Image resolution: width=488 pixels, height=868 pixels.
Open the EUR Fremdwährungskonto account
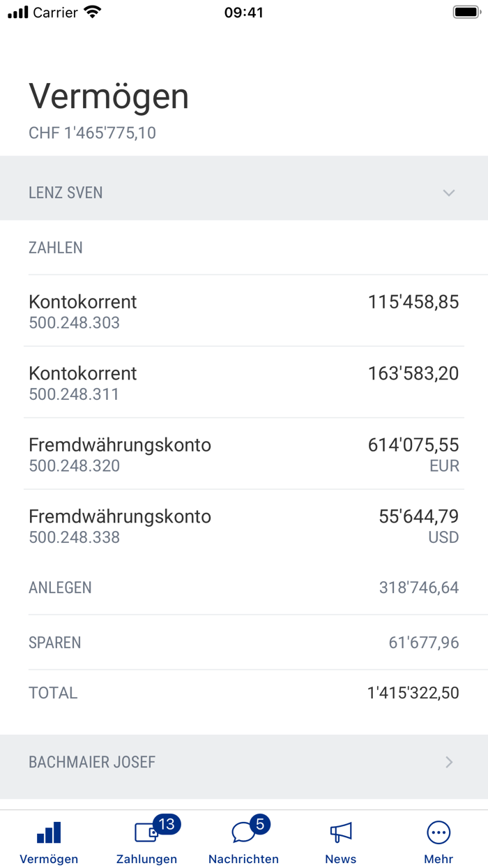[x=244, y=454]
